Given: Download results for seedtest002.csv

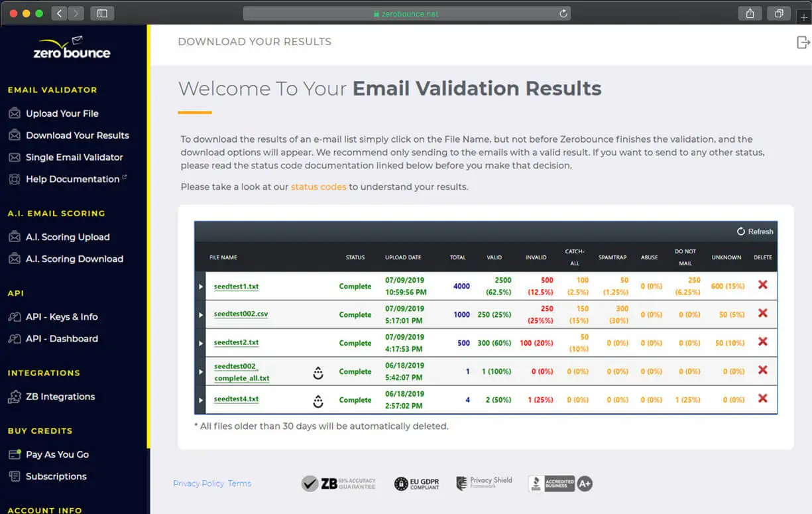Looking at the screenshot, I should click(241, 314).
